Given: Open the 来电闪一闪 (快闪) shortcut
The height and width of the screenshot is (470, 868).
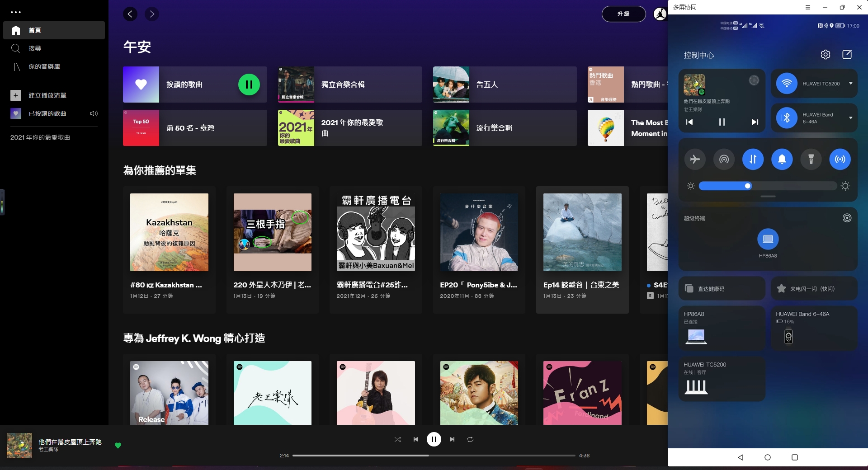Looking at the screenshot, I should 814,288.
